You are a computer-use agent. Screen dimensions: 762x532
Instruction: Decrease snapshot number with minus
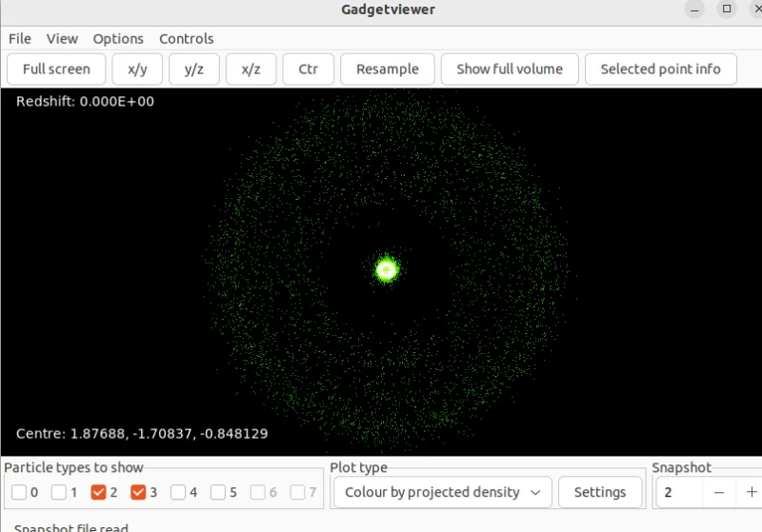(719, 492)
